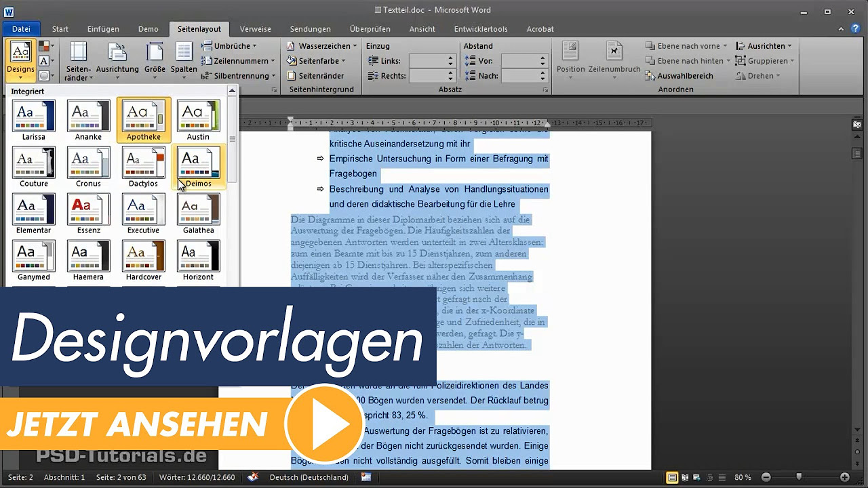Click Ebene nach hinten

pyautogui.click(x=688, y=61)
